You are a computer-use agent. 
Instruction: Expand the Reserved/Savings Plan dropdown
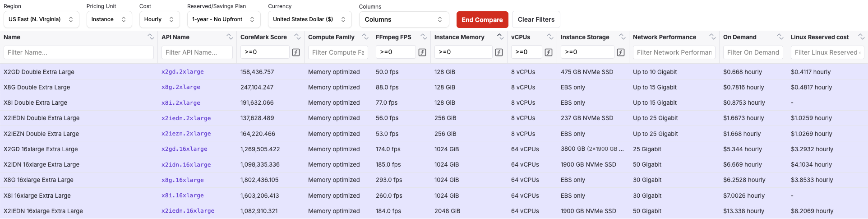pos(223,19)
